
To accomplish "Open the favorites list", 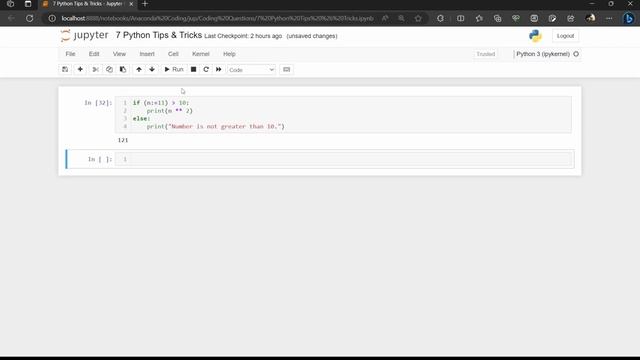I will 479,18.
